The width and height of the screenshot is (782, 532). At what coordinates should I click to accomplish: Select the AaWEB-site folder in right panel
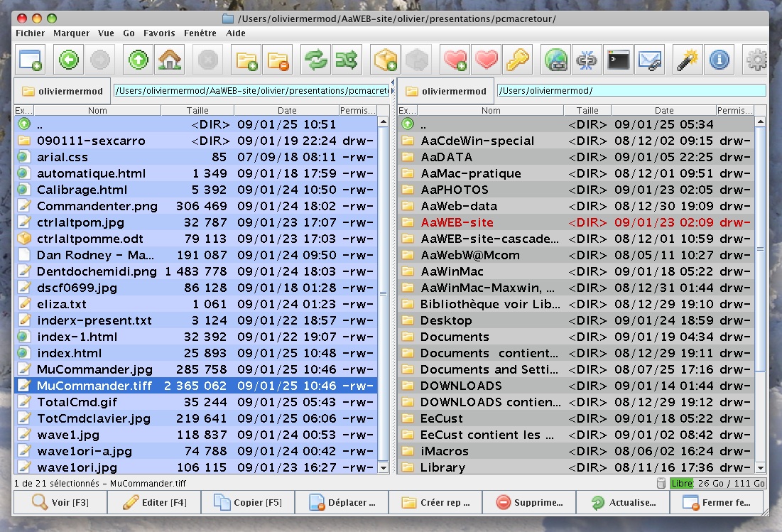tap(457, 222)
